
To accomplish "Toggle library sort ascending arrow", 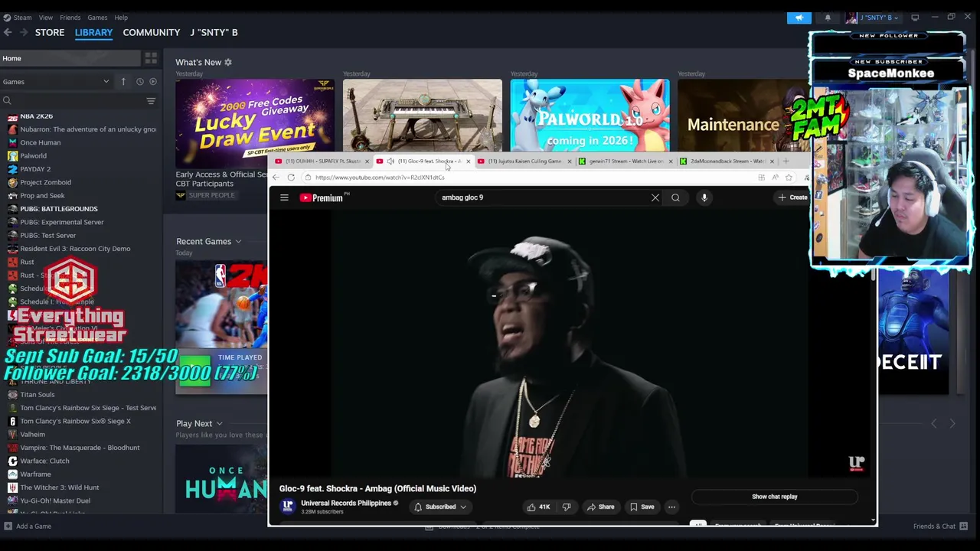I will click(x=123, y=82).
